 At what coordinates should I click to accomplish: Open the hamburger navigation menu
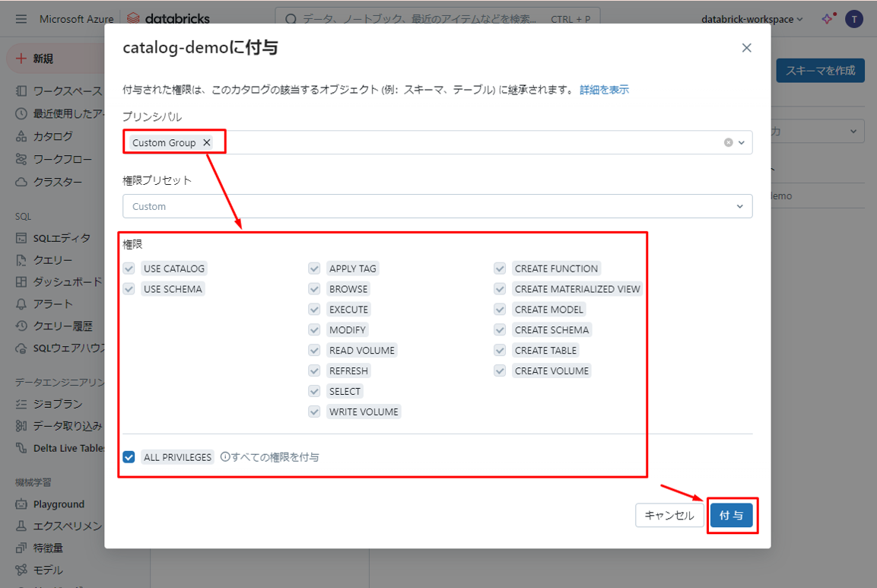(21, 19)
